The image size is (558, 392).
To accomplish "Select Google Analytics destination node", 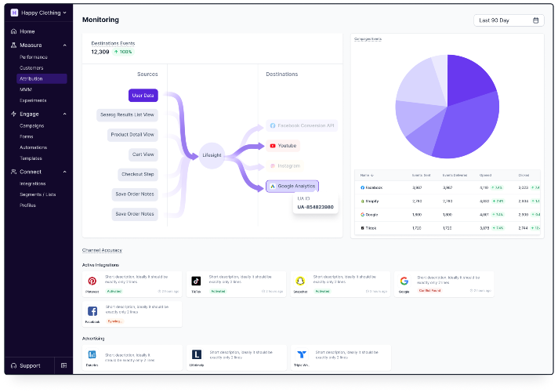I will pos(292,187).
